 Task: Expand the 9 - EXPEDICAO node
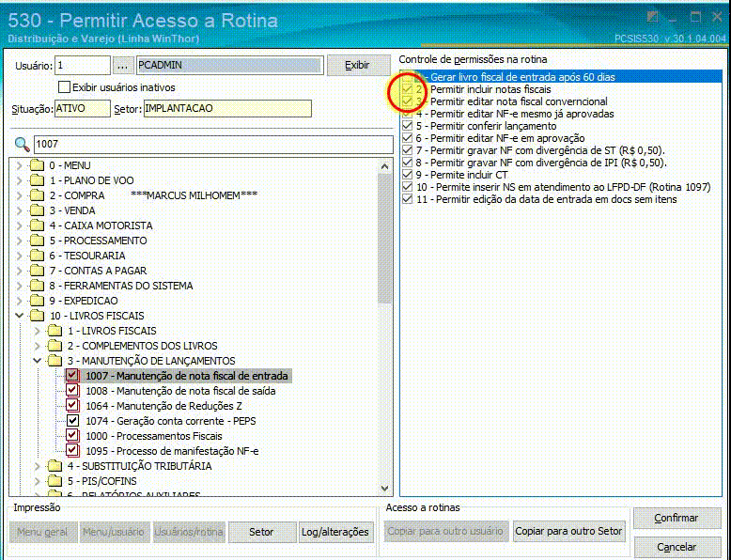tap(19, 301)
